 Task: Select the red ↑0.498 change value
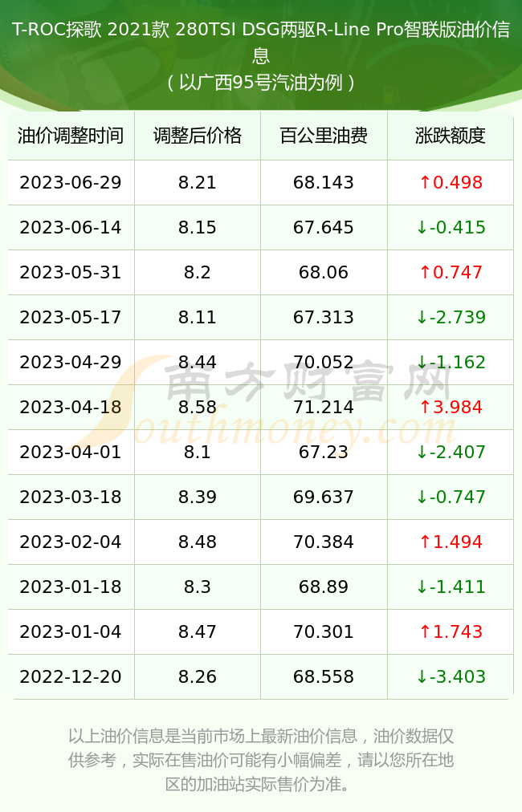pyautogui.click(x=451, y=182)
